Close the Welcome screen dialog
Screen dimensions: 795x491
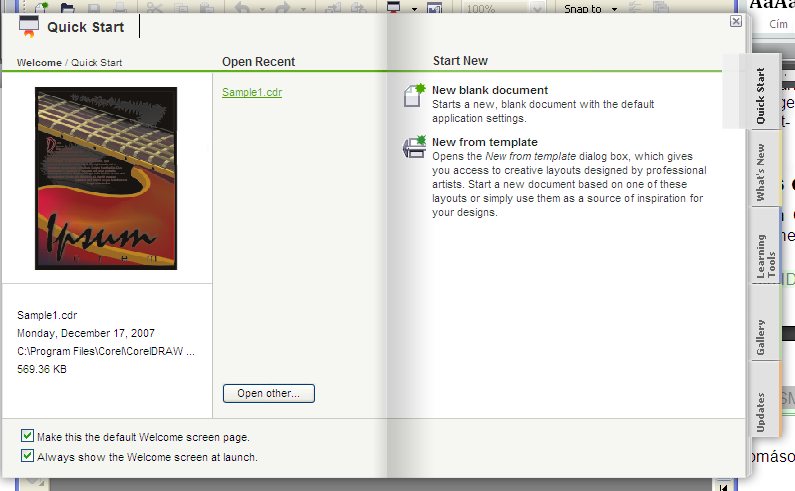pyautogui.click(x=736, y=21)
